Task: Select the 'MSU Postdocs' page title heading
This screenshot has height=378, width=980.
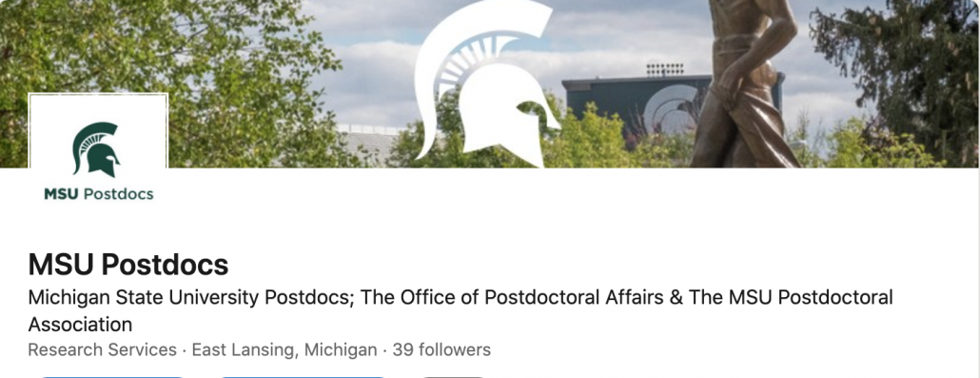Action: coord(128,265)
